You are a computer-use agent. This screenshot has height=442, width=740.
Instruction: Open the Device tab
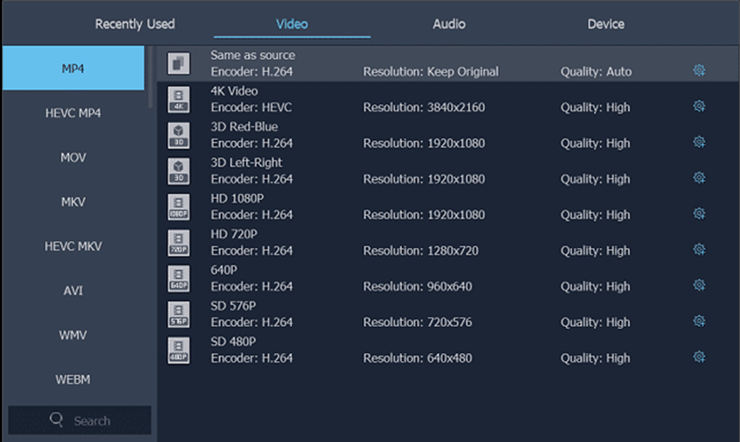606,24
